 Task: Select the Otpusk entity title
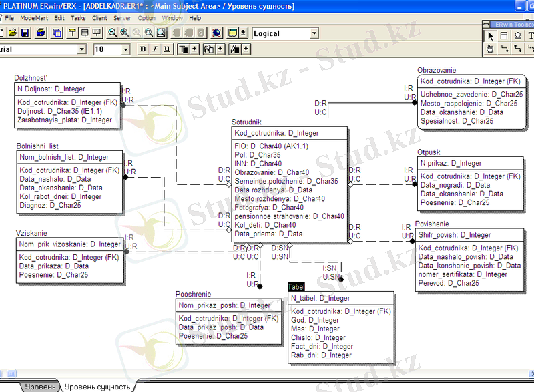(429, 152)
